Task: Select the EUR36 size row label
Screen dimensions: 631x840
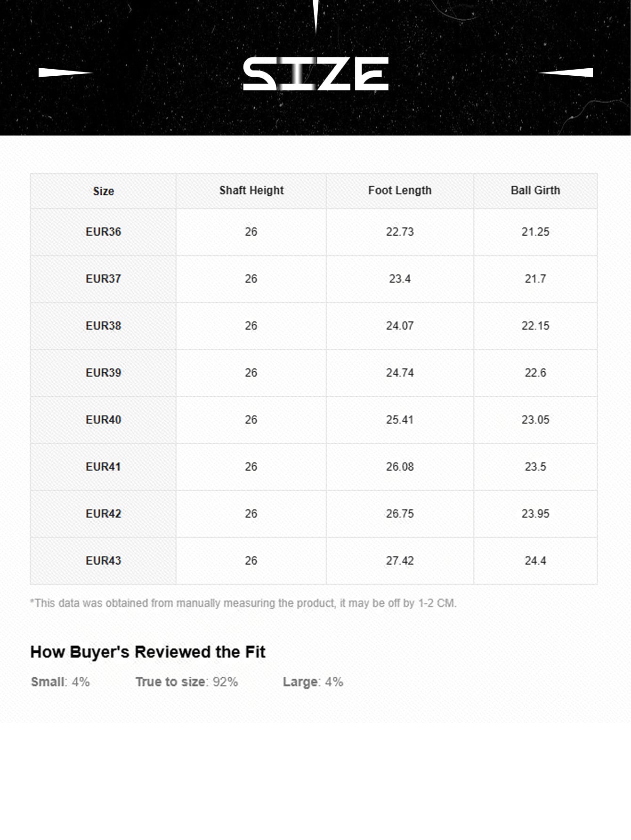Action: 104,232
